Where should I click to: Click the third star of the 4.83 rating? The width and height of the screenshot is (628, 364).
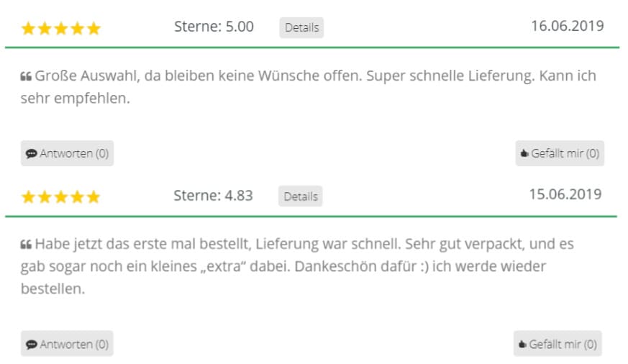(61, 197)
